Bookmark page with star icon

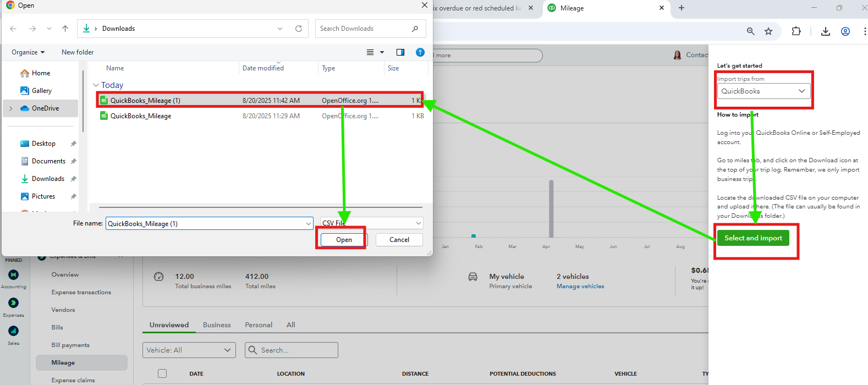(x=768, y=31)
